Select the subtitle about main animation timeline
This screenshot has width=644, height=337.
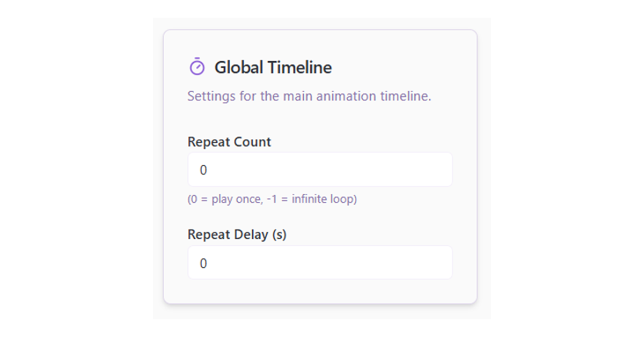click(310, 96)
